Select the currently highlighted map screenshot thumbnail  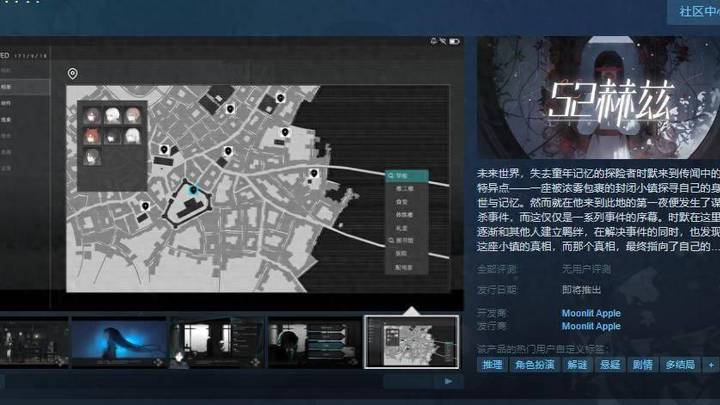coord(412,342)
